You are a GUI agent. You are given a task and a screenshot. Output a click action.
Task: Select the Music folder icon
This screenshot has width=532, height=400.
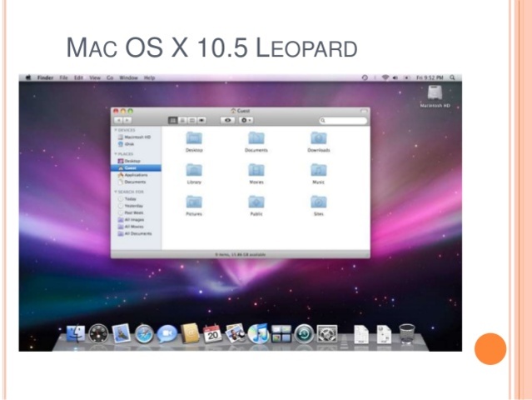(319, 170)
